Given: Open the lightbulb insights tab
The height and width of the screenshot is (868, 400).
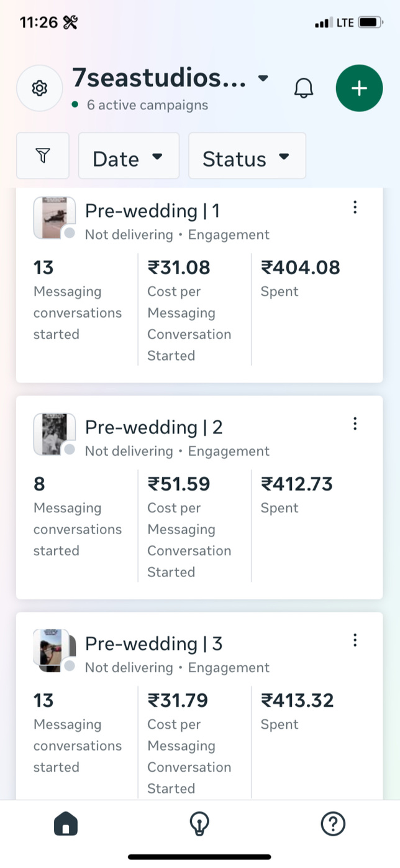Looking at the screenshot, I should click(x=199, y=824).
